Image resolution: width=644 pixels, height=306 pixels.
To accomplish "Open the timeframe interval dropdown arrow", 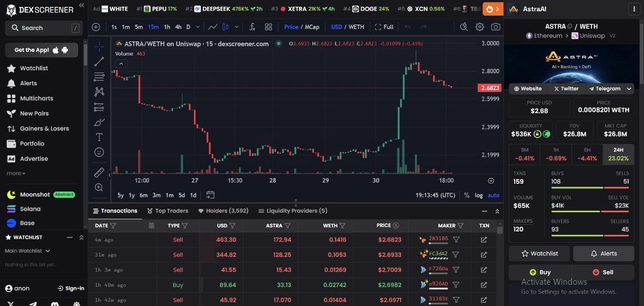I will [199, 27].
